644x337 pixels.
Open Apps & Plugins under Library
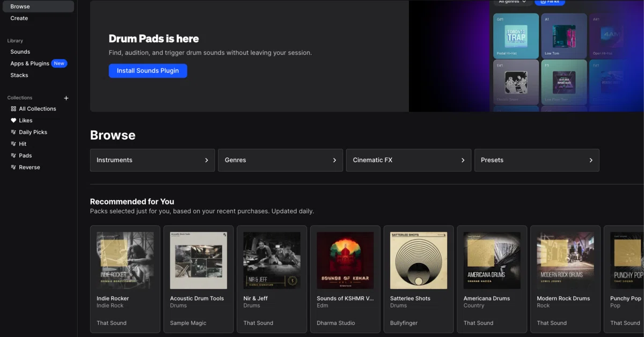pos(30,64)
